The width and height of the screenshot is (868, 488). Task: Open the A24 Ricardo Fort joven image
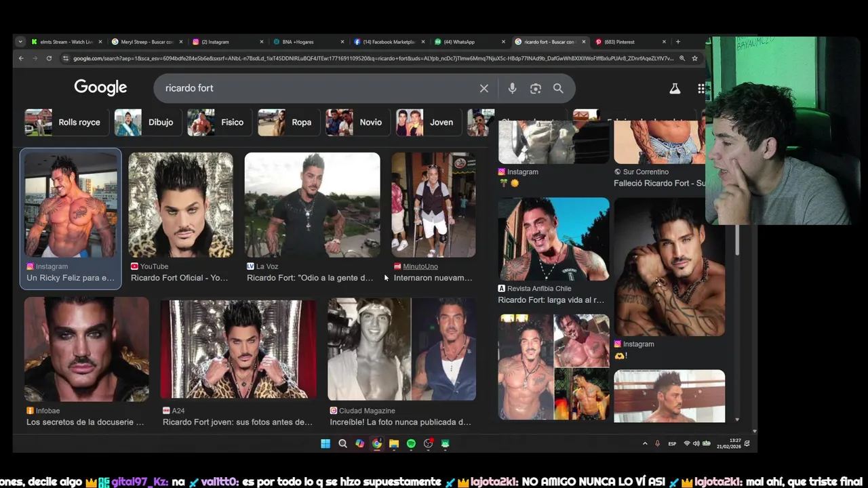click(238, 350)
